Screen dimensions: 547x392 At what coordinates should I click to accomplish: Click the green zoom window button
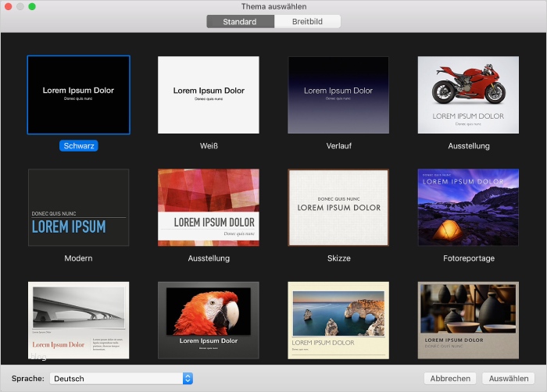[32, 7]
